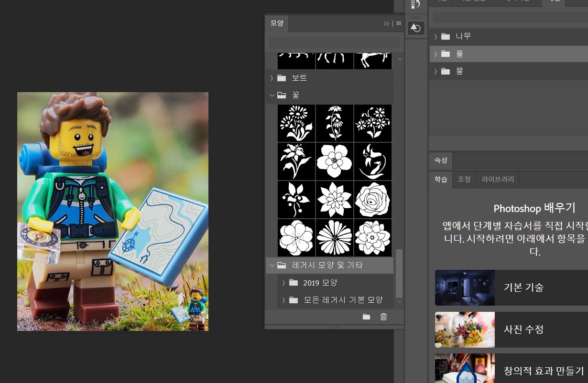Click the shapes panel dock icon with triangle and circle
Viewport: 588px width, 383px height.
click(x=415, y=28)
